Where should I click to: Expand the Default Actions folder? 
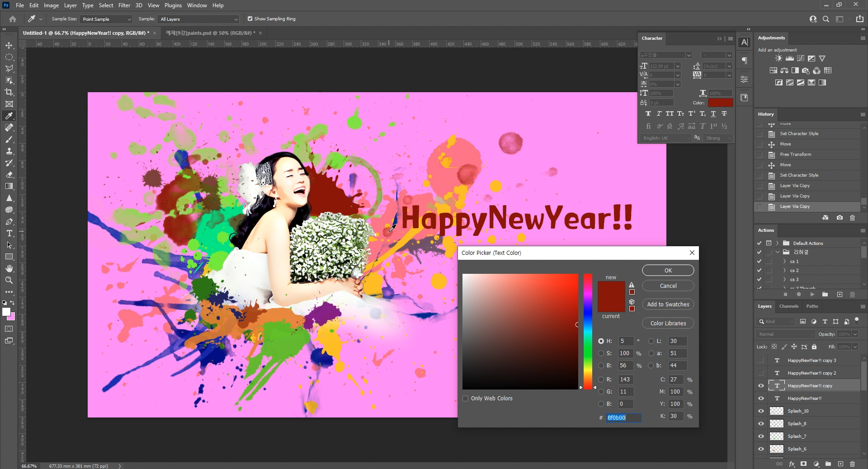[x=777, y=243]
